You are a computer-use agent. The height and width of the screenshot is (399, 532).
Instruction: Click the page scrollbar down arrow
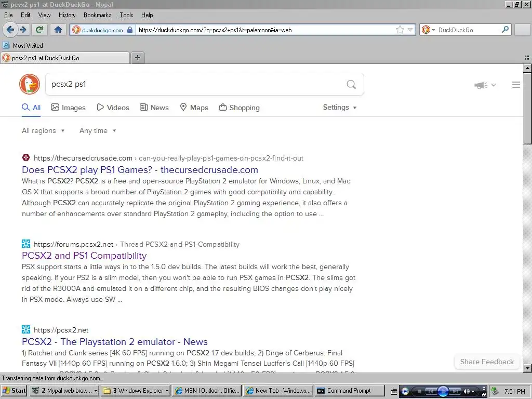527,368
